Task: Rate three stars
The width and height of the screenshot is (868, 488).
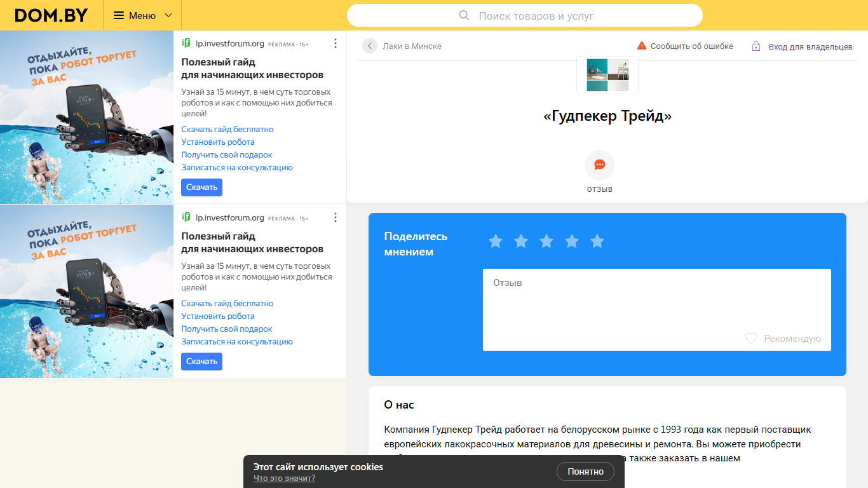Action: [546, 241]
